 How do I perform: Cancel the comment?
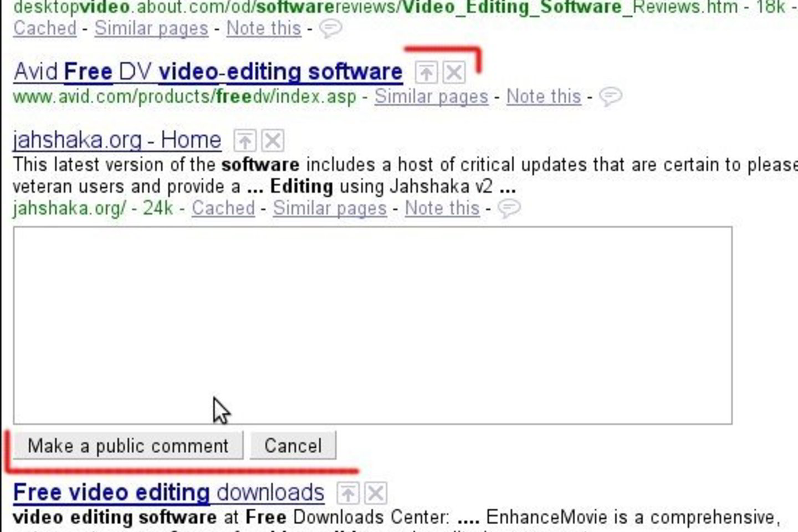293,446
